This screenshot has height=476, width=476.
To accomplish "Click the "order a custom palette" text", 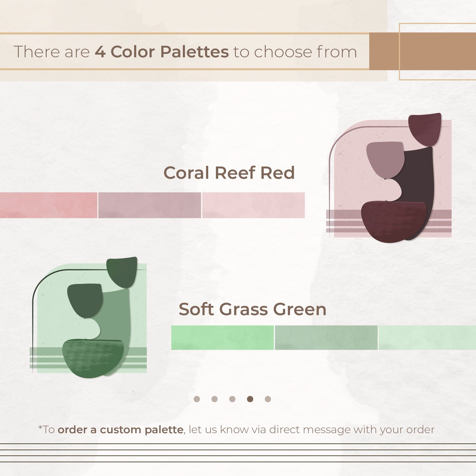I will [x=121, y=429].
